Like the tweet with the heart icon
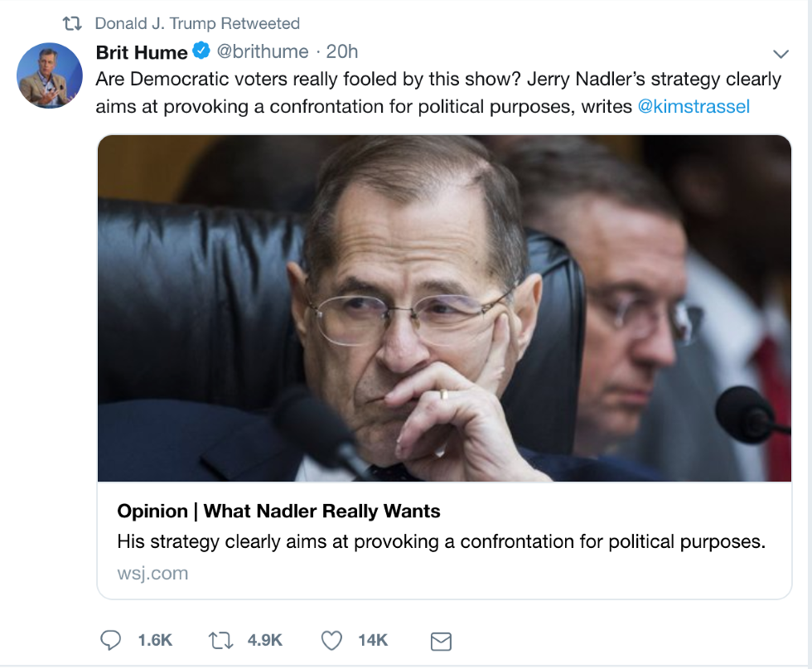This screenshot has width=812, height=669. tap(331, 640)
